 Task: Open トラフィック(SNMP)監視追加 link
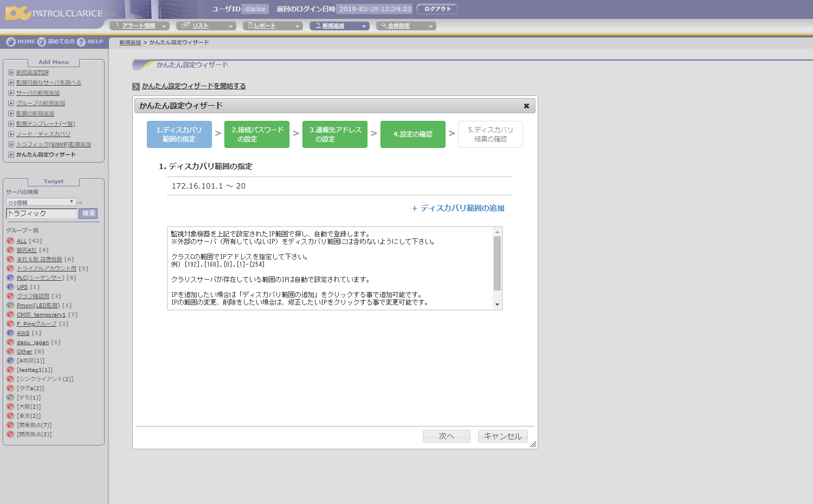pyautogui.click(x=54, y=144)
